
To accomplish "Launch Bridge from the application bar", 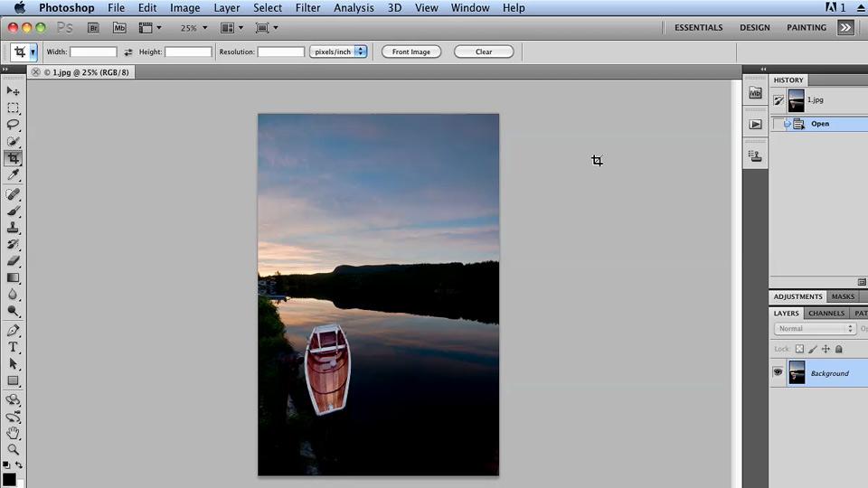I will click(x=93, y=28).
